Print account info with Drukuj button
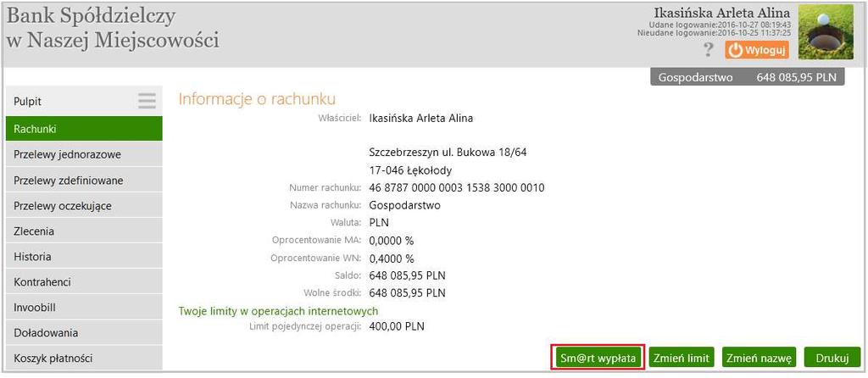 [x=832, y=358]
